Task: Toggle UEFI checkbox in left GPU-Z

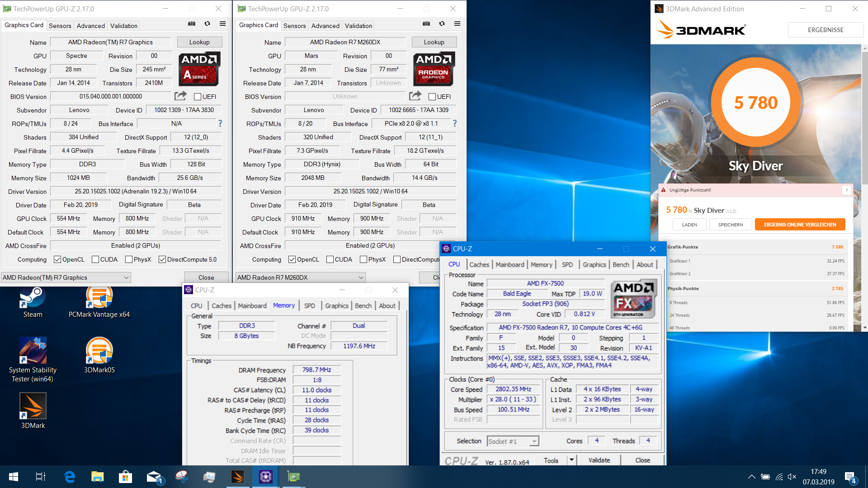Action: pos(198,97)
